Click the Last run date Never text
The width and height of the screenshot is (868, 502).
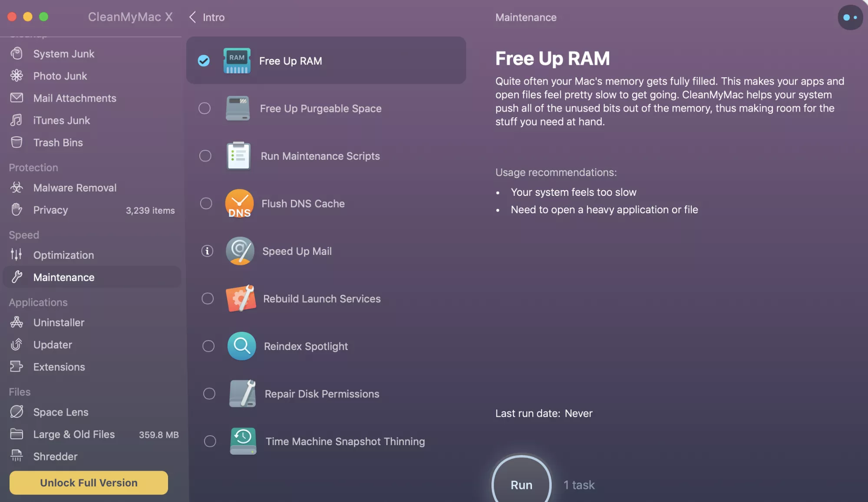544,413
